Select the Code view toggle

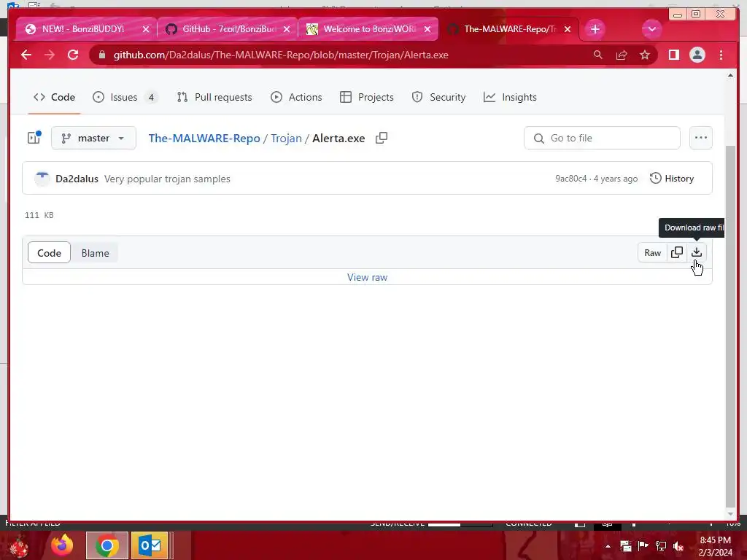49,253
